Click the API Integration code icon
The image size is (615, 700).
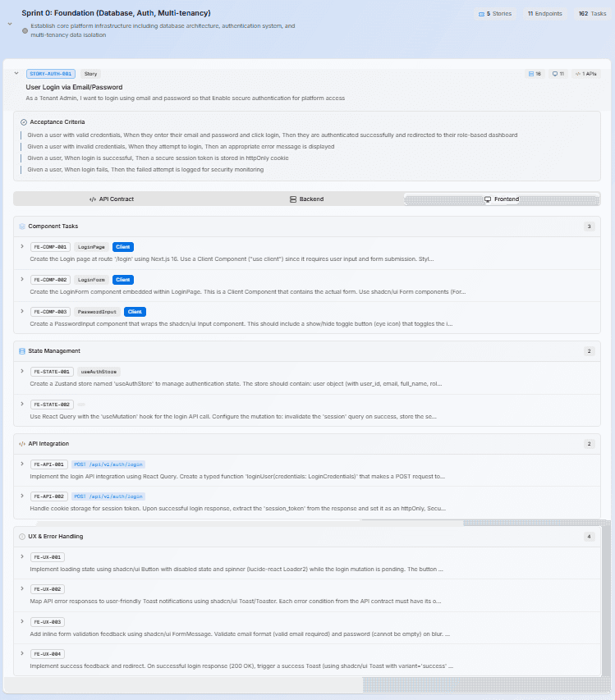[21, 443]
